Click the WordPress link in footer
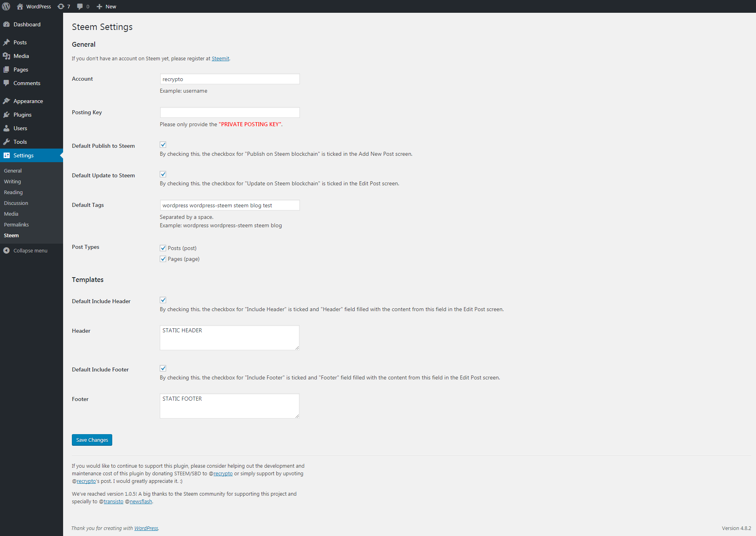 coord(146,528)
